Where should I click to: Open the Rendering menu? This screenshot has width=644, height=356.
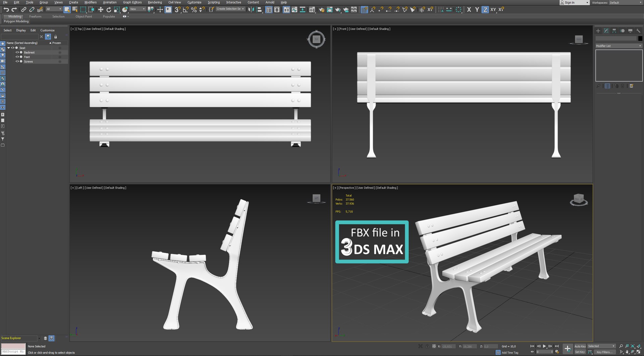(155, 2)
